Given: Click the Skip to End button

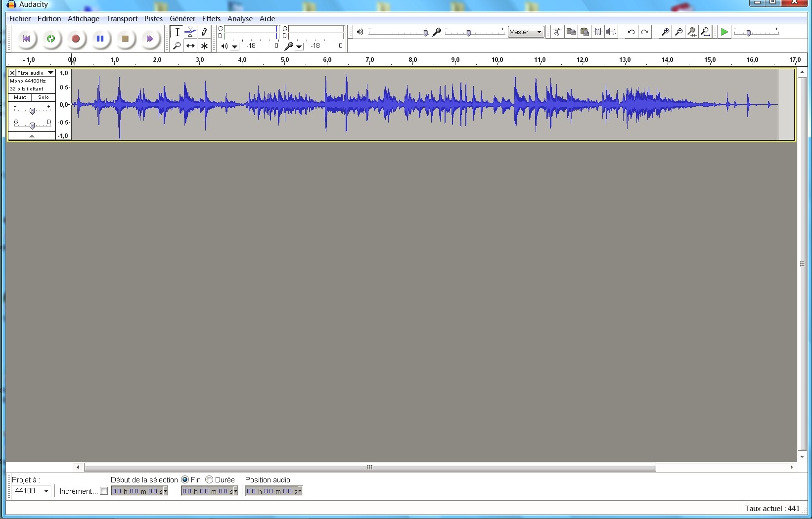Looking at the screenshot, I should (150, 39).
